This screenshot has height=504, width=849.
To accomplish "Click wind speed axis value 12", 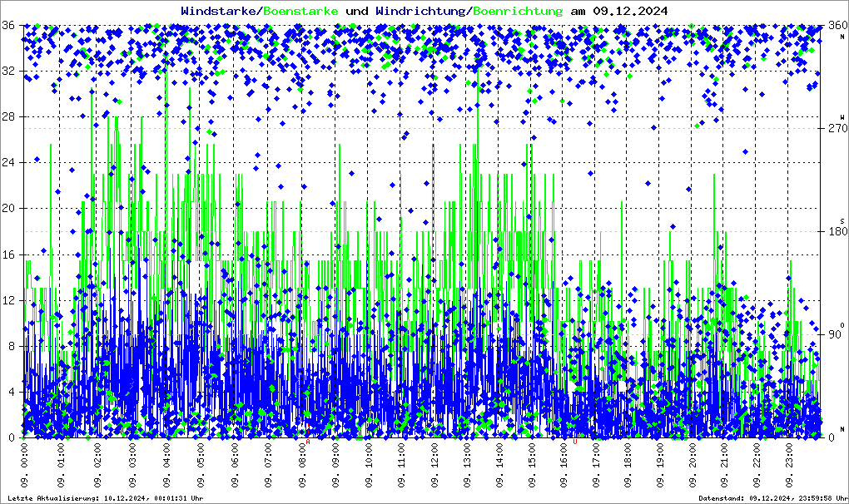I will [x=8, y=301].
